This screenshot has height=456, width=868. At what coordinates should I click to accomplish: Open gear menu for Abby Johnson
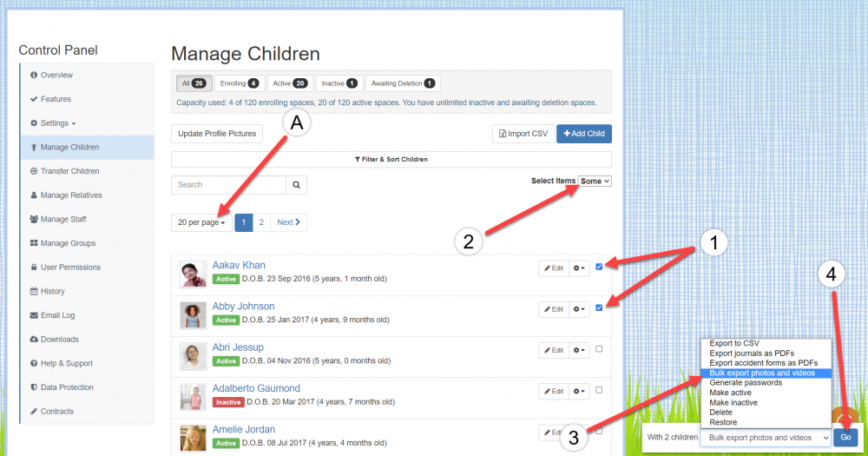(x=579, y=309)
